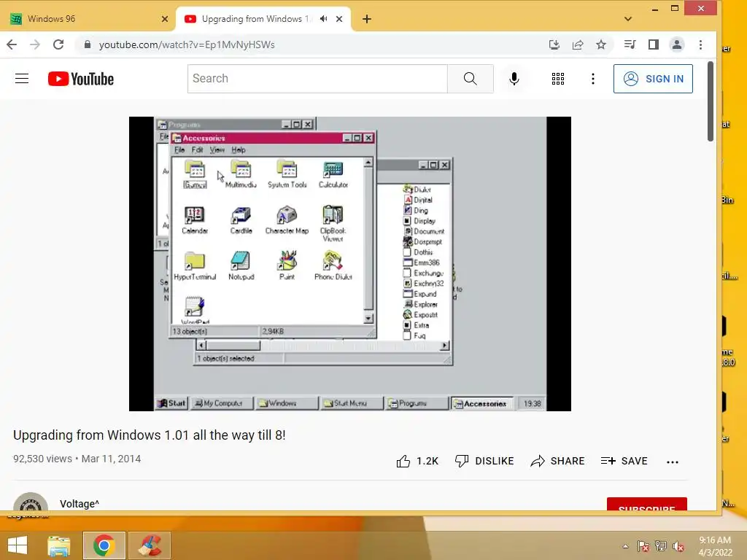Go to YouTube home via logo
The image size is (747, 560).
(80, 79)
